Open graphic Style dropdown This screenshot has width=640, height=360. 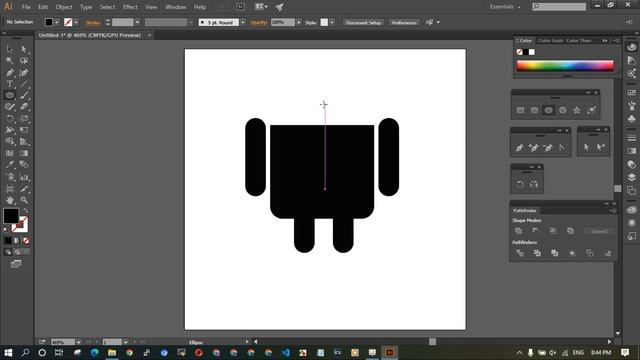tap(332, 22)
